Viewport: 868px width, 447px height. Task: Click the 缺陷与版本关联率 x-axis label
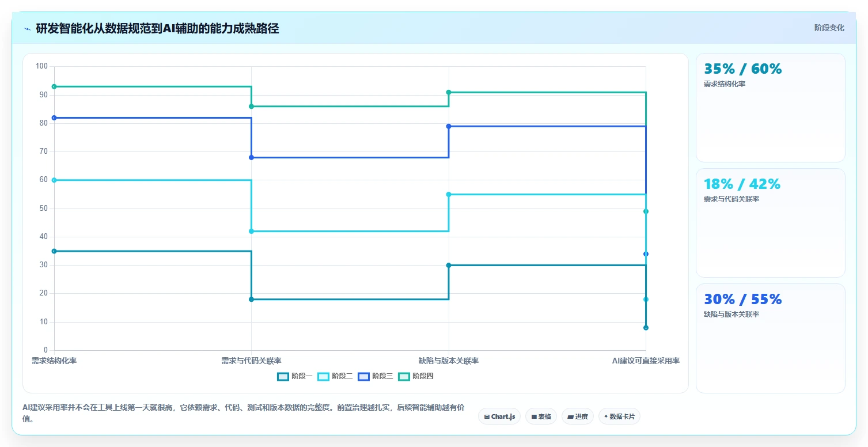pos(449,361)
